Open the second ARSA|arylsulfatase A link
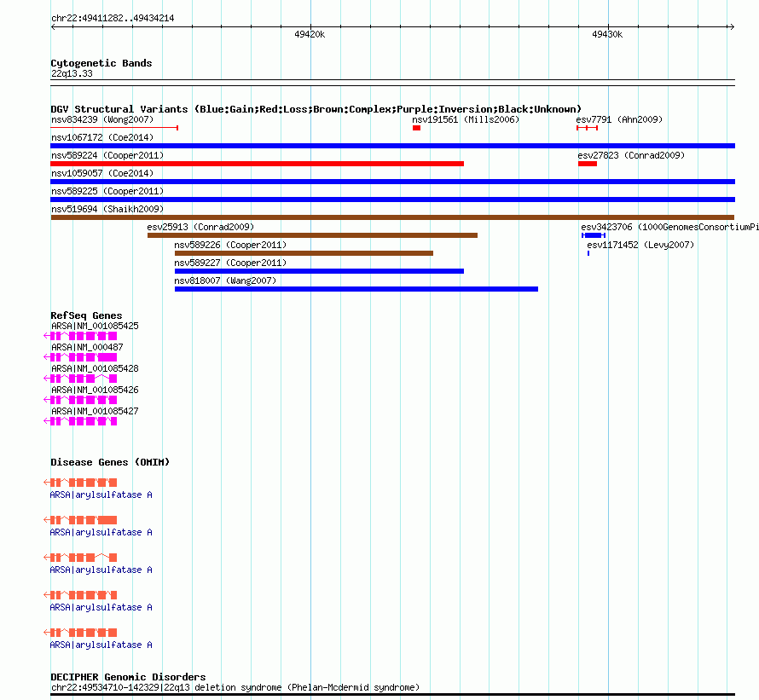This screenshot has width=759, height=700. 101,532
